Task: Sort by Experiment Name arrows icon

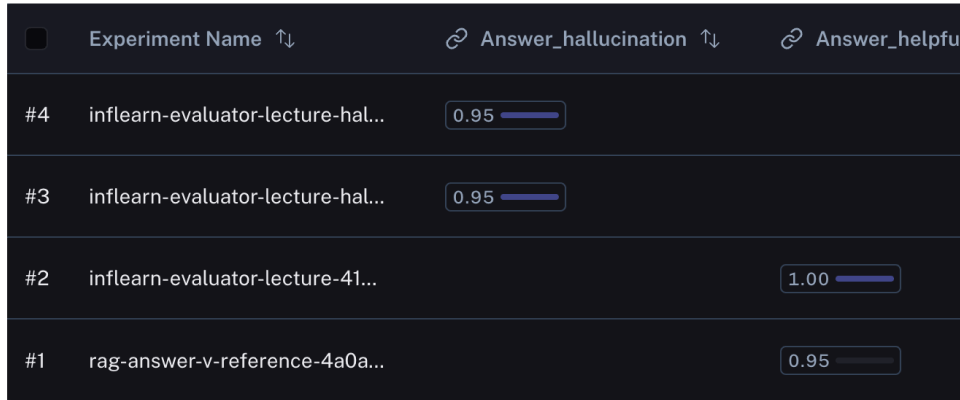Action: pos(285,39)
